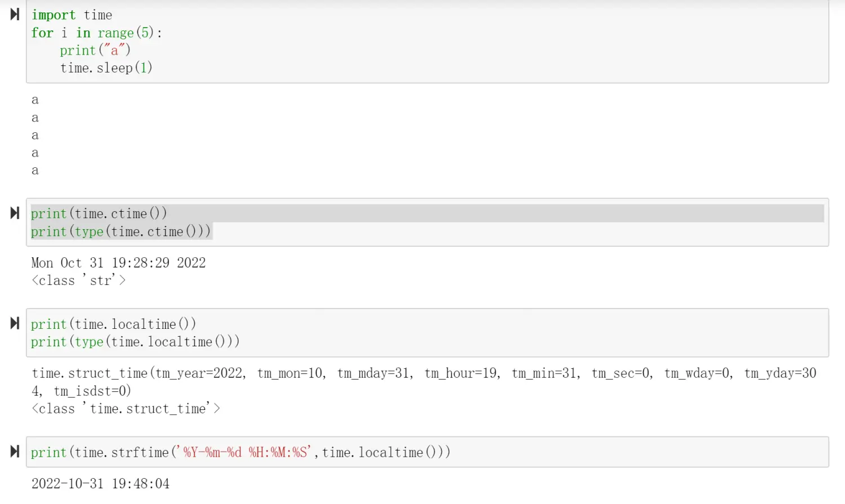Click the highlighted print(time.ctime()) line
845x504 pixels.
[x=99, y=214]
